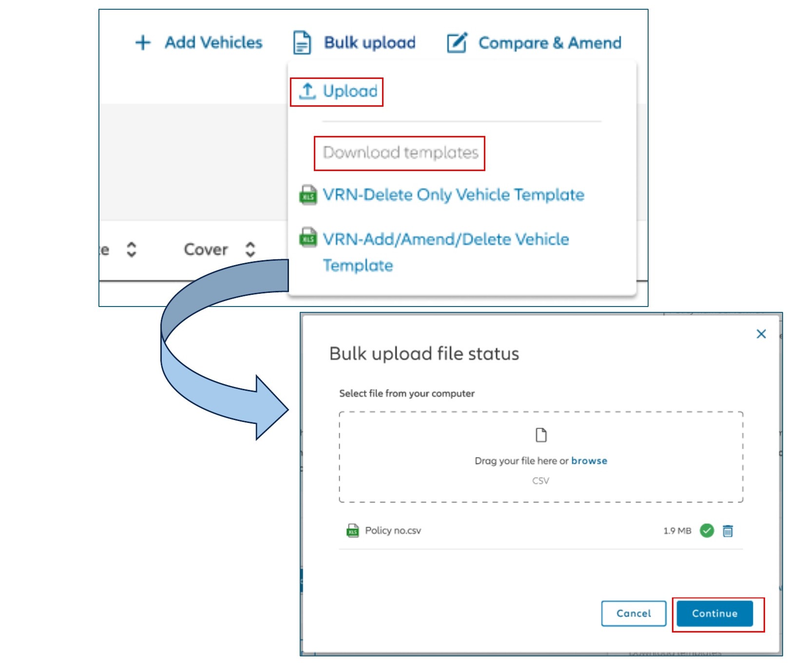This screenshot has height=672, width=806.
Task: Click the Download templates heading
Action: [x=401, y=153]
